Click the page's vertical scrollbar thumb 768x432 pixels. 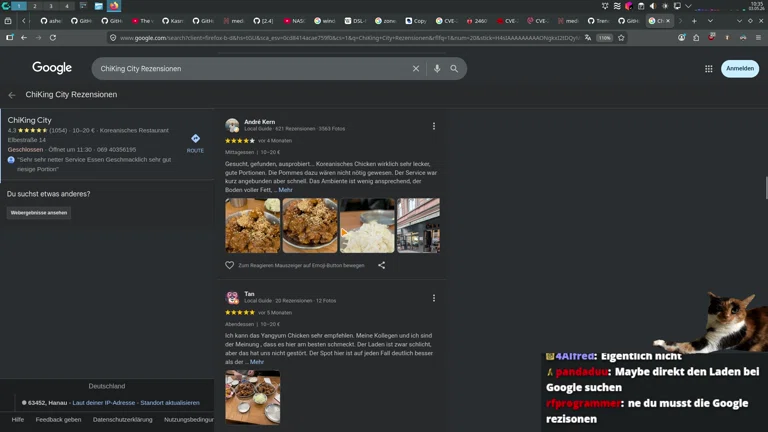click(766, 188)
